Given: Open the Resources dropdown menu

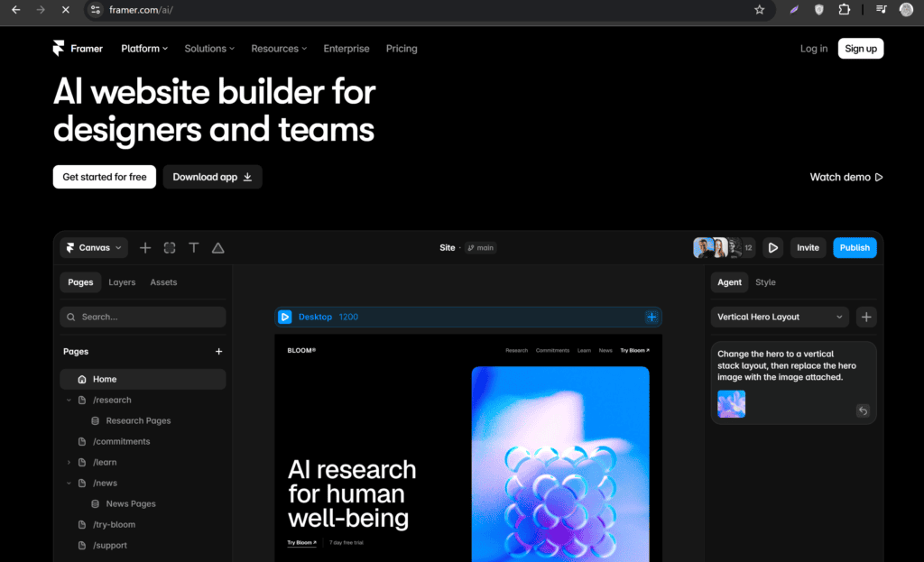Looking at the screenshot, I should [279, 49].
